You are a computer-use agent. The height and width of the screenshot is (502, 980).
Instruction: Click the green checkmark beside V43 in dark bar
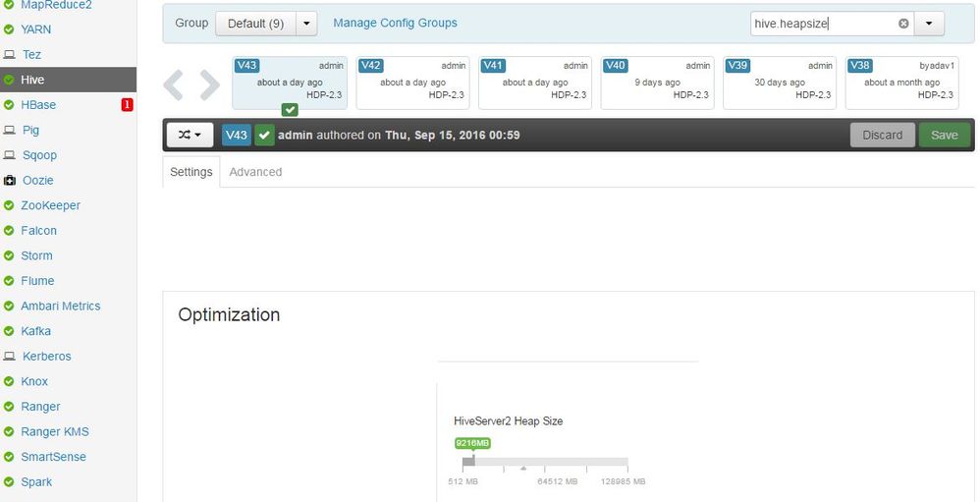point(265,135)
